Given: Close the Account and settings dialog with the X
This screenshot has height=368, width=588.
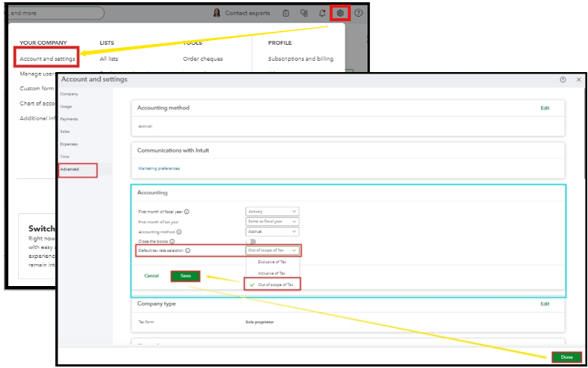Looking at the screenshot, I should click(579, 80).
